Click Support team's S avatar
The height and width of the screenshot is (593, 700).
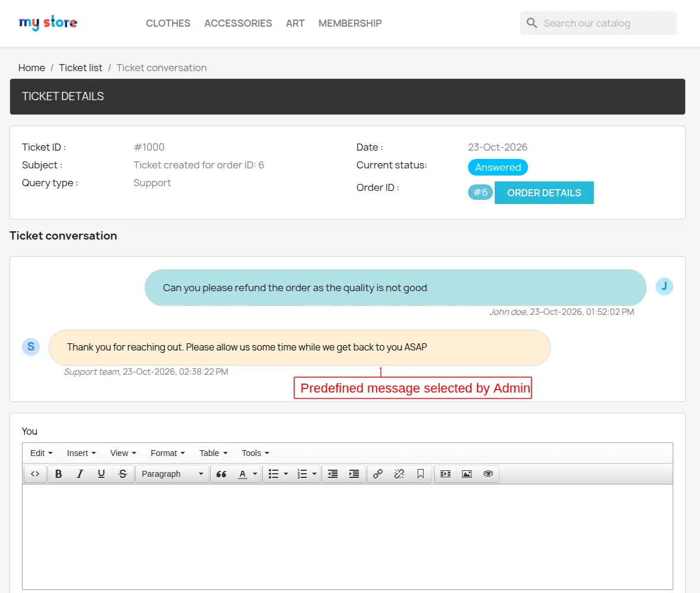point(31,347)
